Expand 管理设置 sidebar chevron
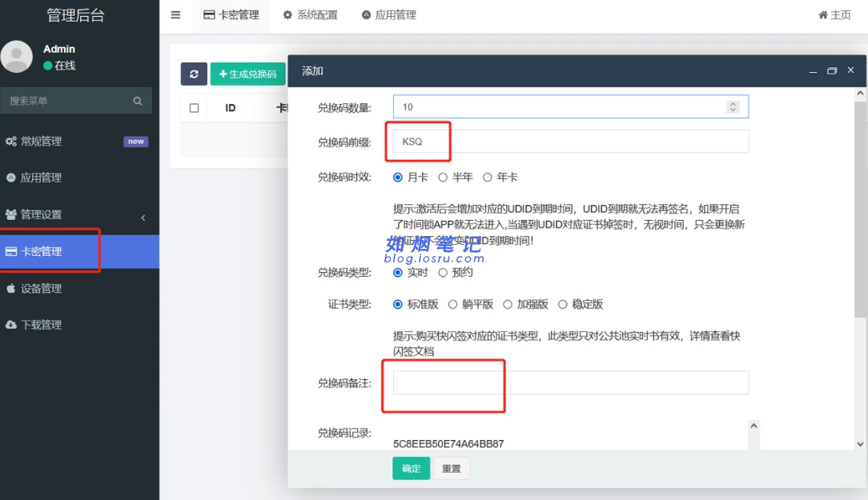 point(143,218)
